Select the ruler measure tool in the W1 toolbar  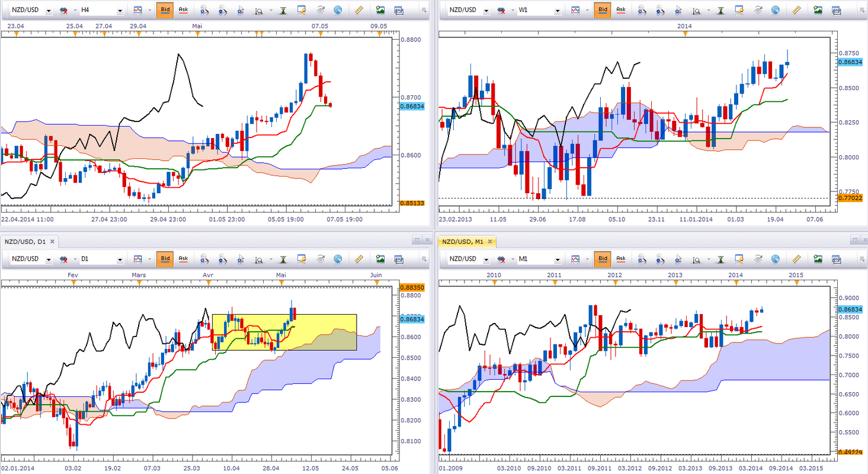[797, 10]
